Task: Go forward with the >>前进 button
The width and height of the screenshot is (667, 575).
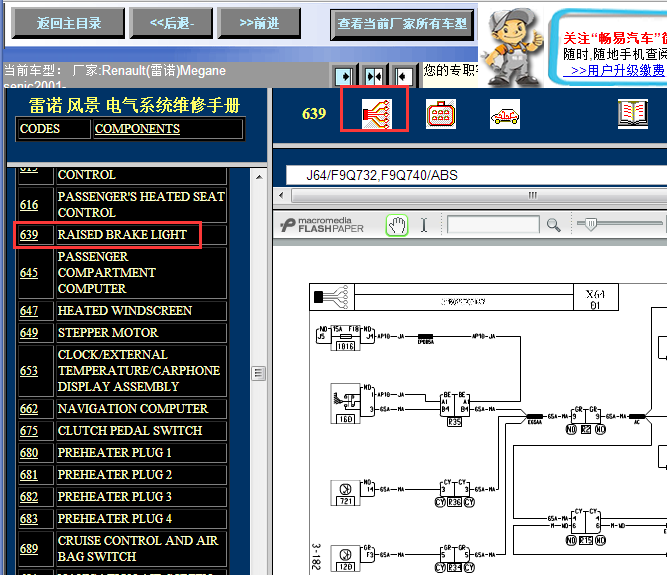Action: [x=259, y=23]
